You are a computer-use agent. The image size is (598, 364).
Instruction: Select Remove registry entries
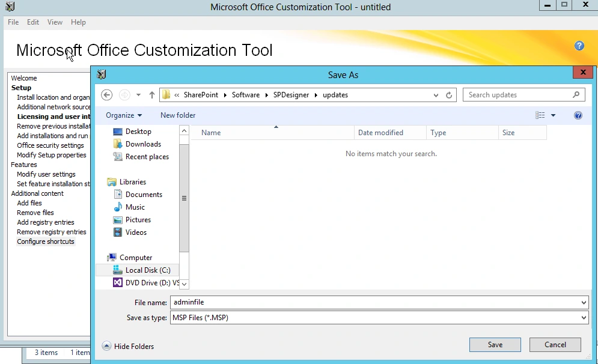tap(52, 232)
